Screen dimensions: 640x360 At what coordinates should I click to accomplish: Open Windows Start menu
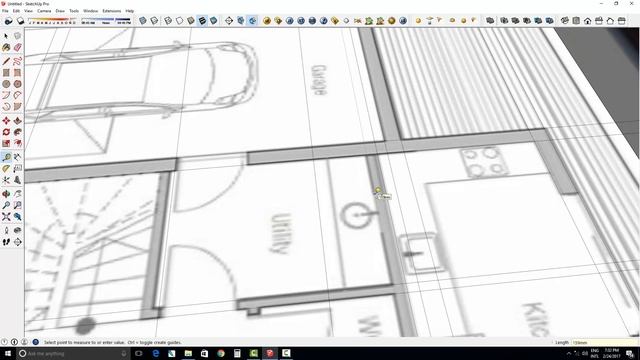point(8,353)
